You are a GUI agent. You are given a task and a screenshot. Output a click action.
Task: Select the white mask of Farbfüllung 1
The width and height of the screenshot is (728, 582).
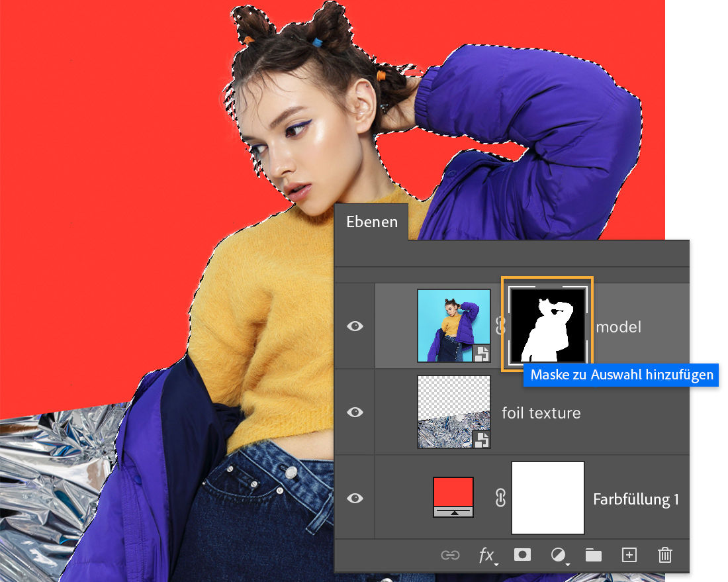pyautogui.click(x=548, y=497)
